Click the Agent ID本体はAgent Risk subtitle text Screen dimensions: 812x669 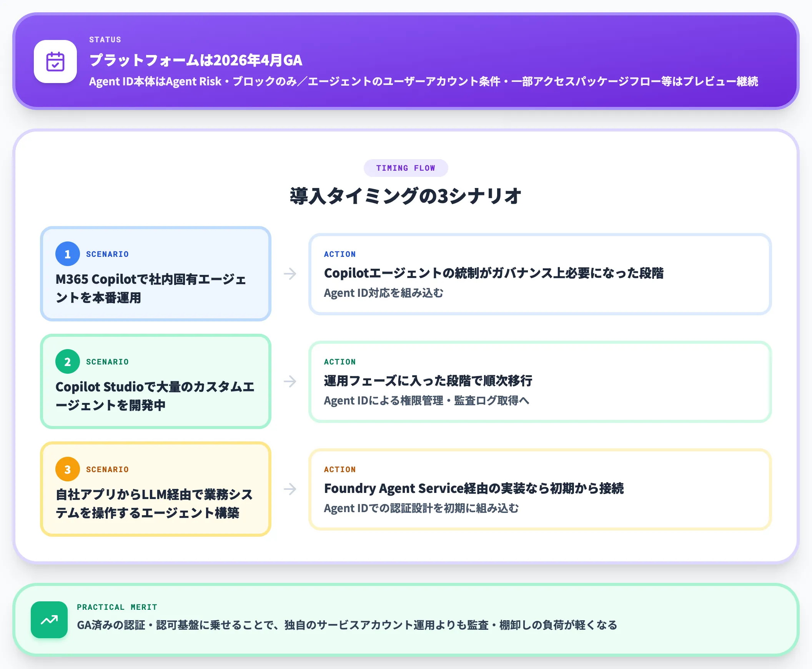point(424,81)
